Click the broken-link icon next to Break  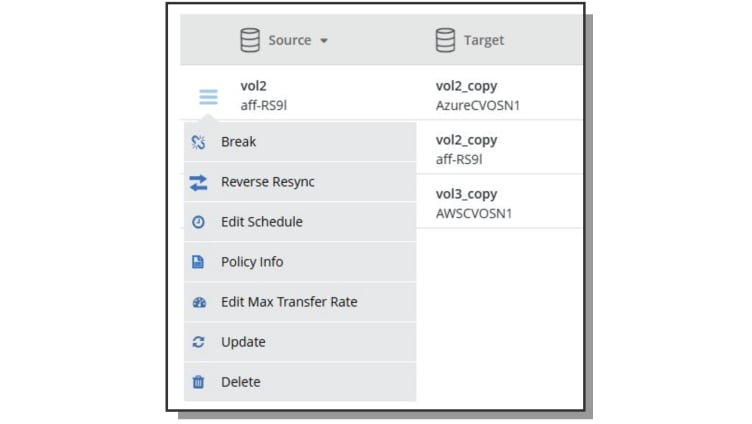pyautogui.click(x=198, y=142)
